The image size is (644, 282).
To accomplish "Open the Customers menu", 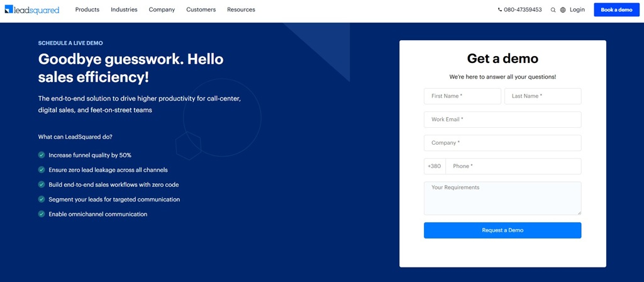I will [201, 10].
